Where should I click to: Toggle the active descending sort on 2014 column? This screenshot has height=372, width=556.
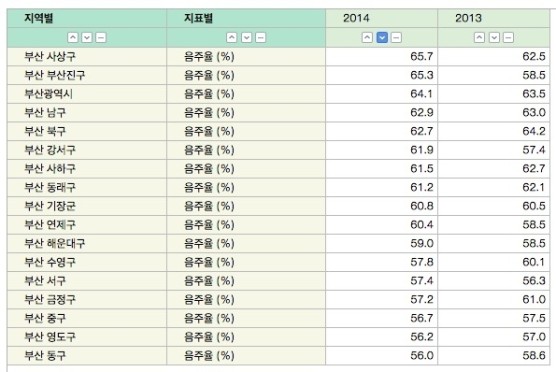pyautogui.click(x=382, y=38)
